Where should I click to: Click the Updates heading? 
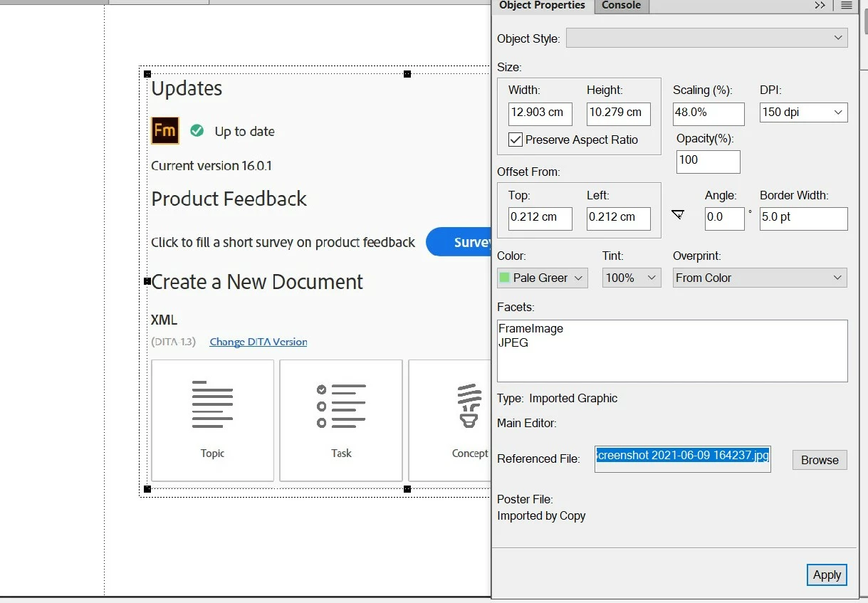coord(187,88)
